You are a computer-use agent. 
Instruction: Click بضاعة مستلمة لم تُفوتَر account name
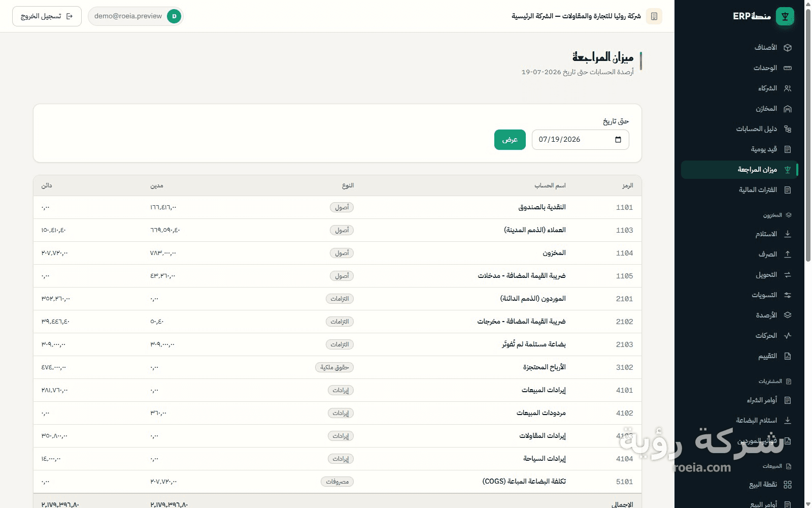534,344
